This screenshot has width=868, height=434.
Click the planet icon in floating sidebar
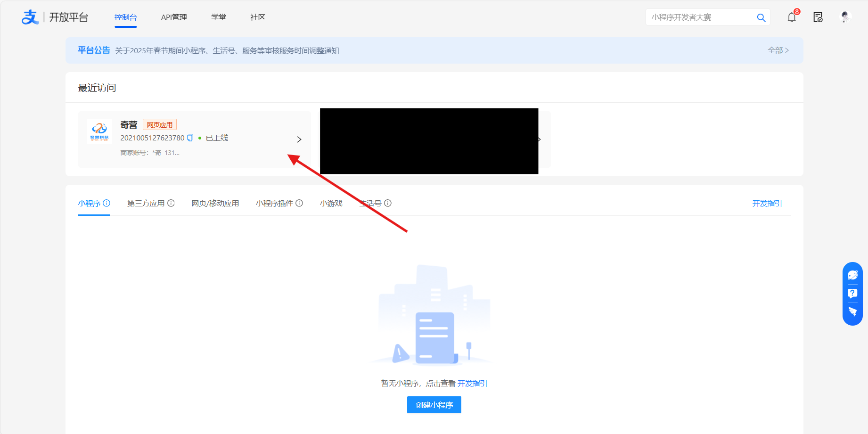click(852, 275)
